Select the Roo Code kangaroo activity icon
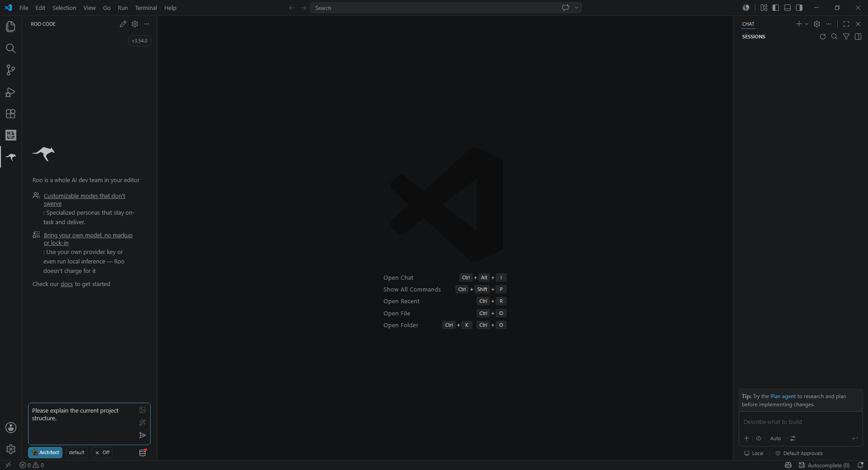The image size is (868, 470). coord(10,157)
